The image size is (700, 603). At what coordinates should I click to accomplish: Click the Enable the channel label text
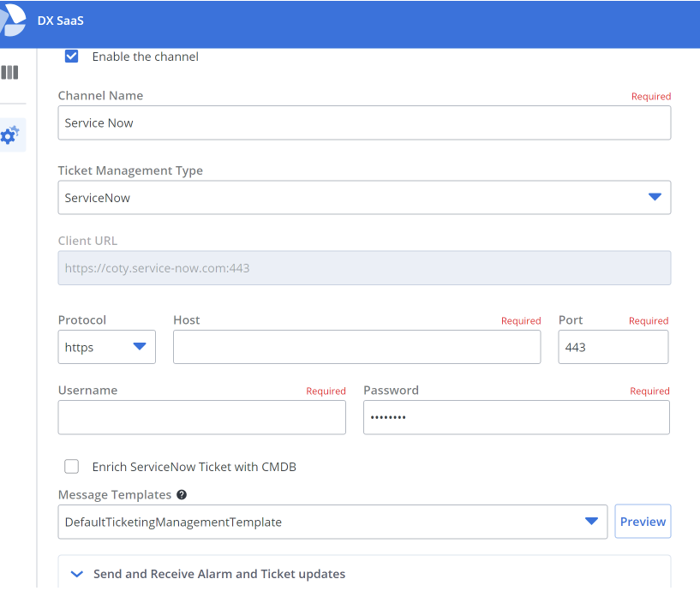coord(146,57)
